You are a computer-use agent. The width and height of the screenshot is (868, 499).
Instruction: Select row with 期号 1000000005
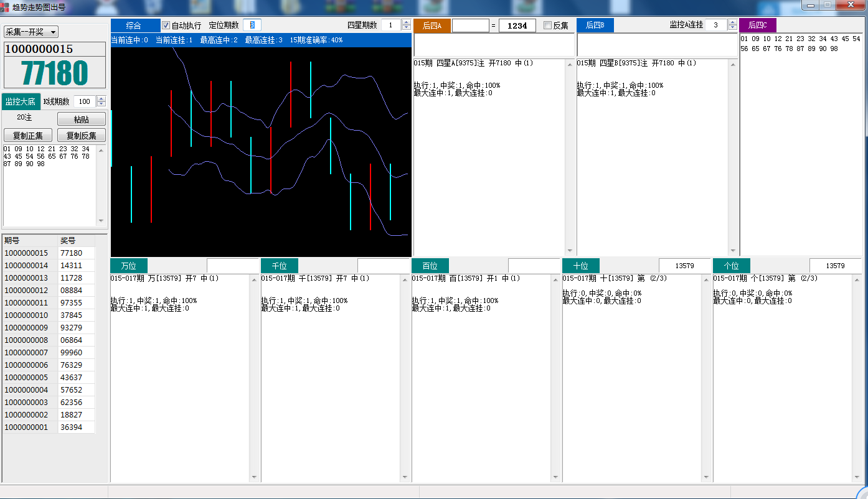49,378
